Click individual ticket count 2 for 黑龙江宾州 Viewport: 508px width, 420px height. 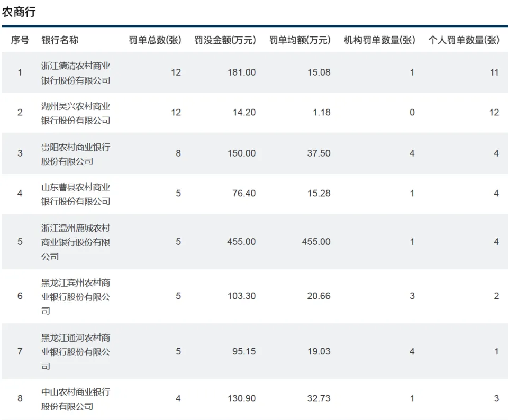(x=496, y=296)
